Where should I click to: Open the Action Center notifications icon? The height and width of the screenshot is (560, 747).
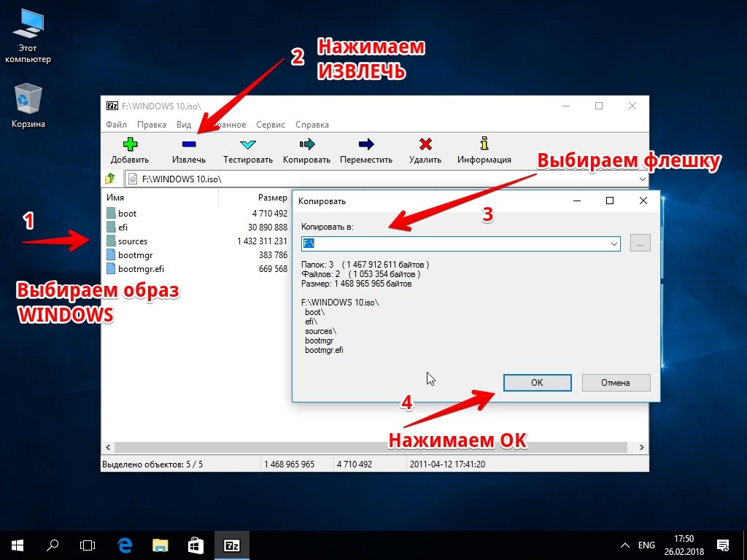(723, 545)
